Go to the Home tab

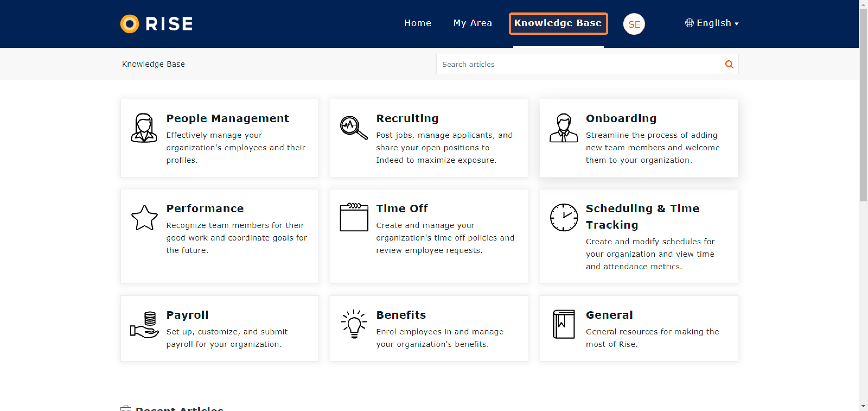(417, 23)
